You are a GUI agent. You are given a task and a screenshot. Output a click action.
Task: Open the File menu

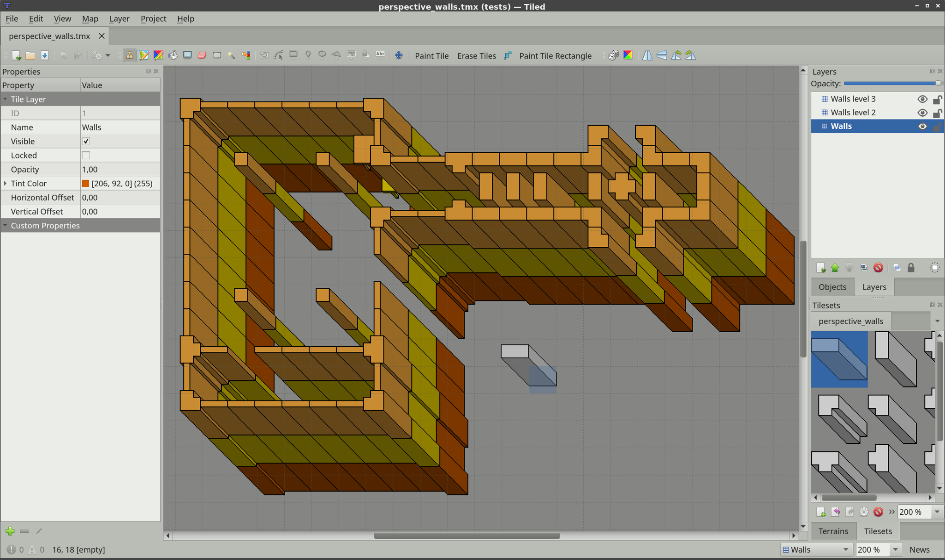click(12, 18)
